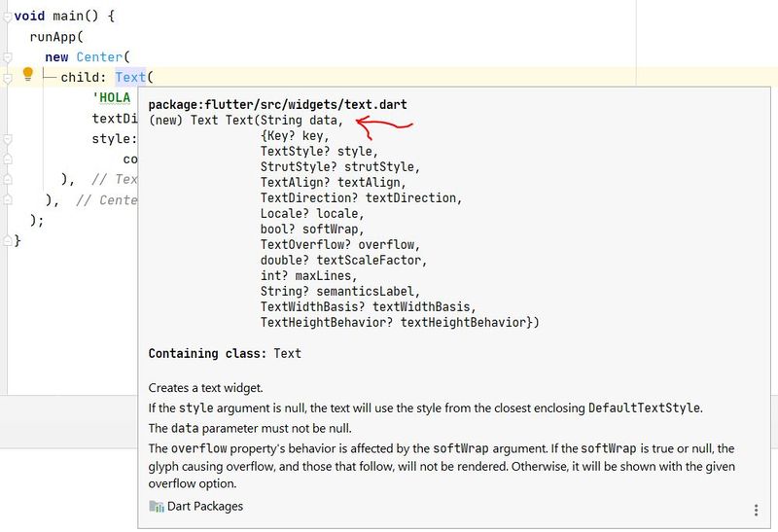Collapse the void main() function fold marker
Image resolution: width=778 pixels, height=532 pixels.
point(7,17)
